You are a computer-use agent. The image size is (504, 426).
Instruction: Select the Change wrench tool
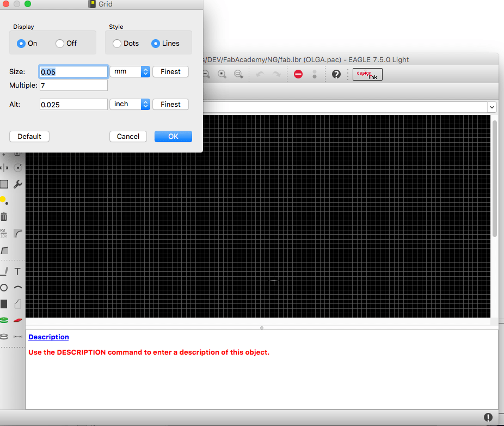point(18,184)
